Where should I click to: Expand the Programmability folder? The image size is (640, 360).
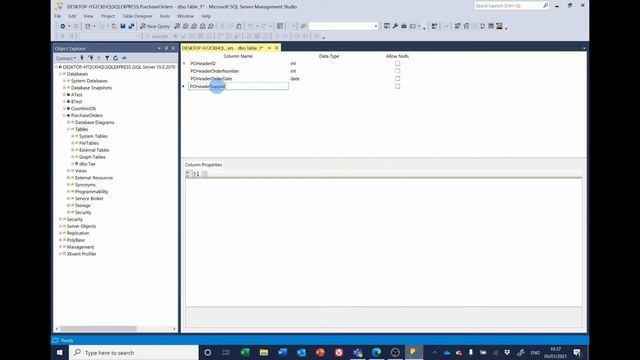[69, 191]
